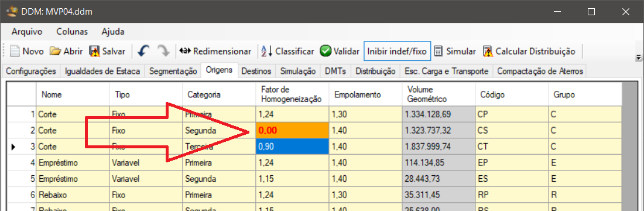
Task: Click the grayed redo arrow icon
Action: click(x=164, y=52)
